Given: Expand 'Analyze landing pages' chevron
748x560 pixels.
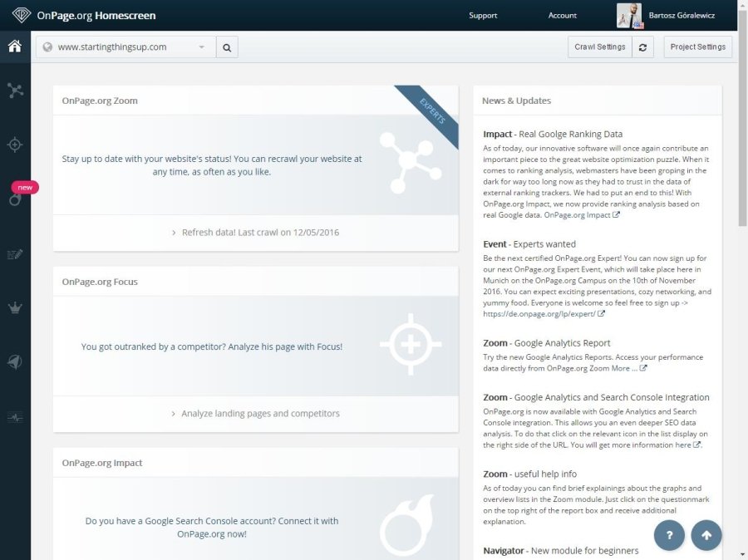Looking at the screenshot, I should pos(173,414).
